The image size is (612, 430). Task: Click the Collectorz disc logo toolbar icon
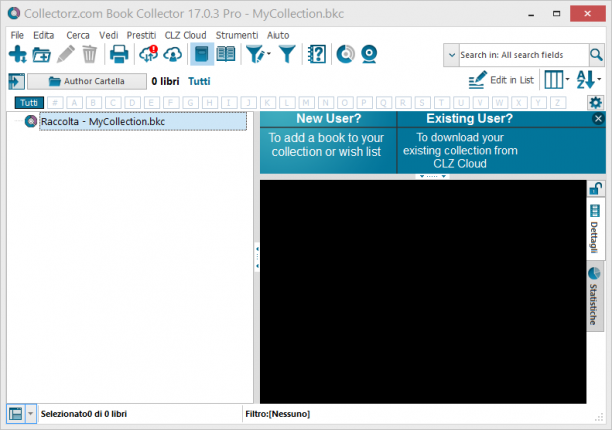(345, 54)
